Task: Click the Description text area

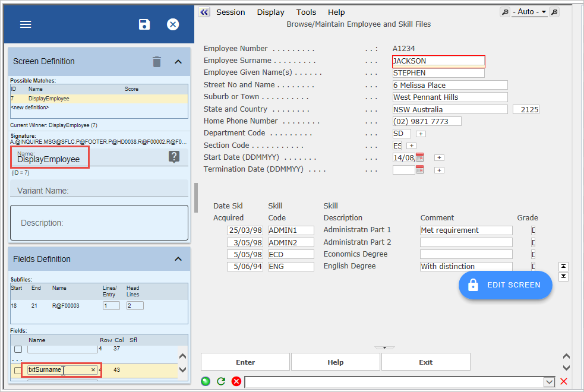Action: [x=99, y=223]
